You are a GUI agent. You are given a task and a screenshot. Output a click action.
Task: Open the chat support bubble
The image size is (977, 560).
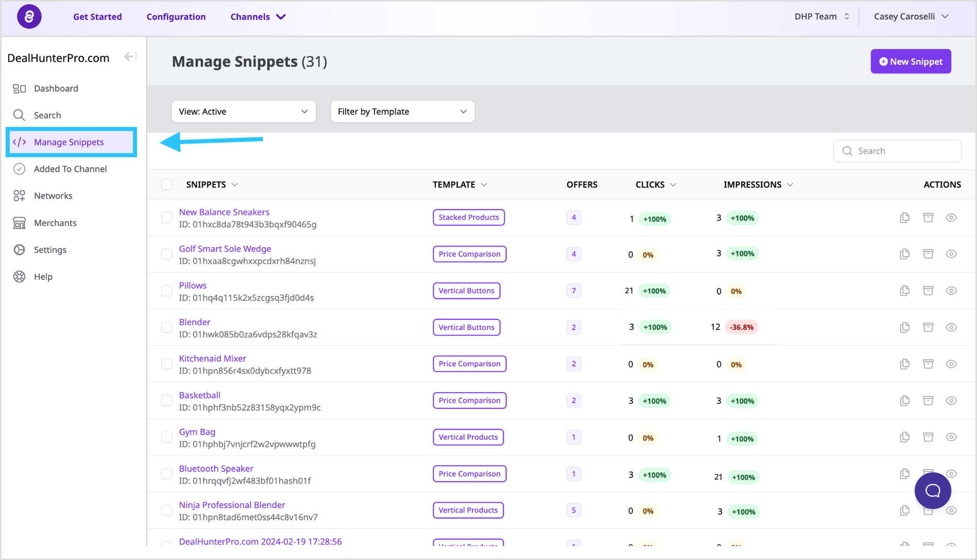(932, 491)
